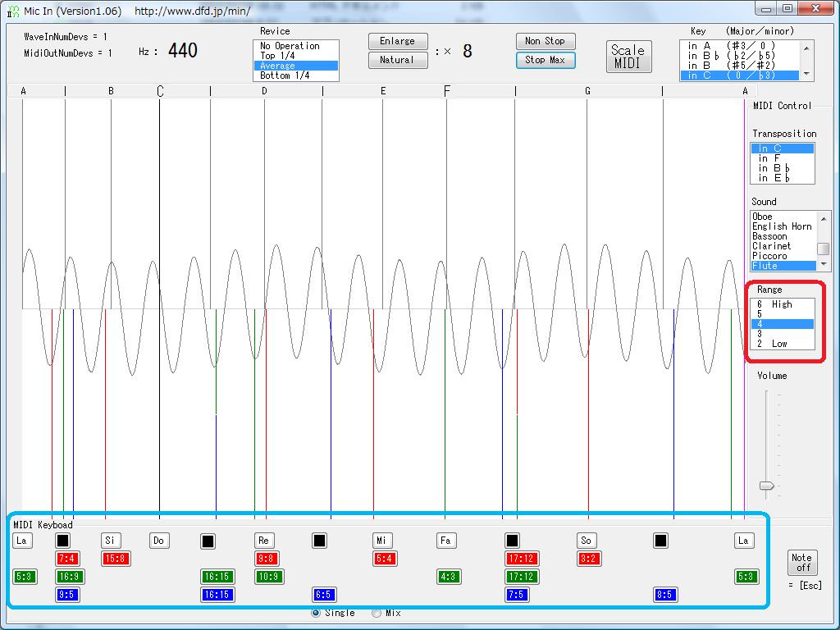Viewport: 840px width, 630px height.
Task: Click the leftmost La key button
Action: (x=22, y=541)
